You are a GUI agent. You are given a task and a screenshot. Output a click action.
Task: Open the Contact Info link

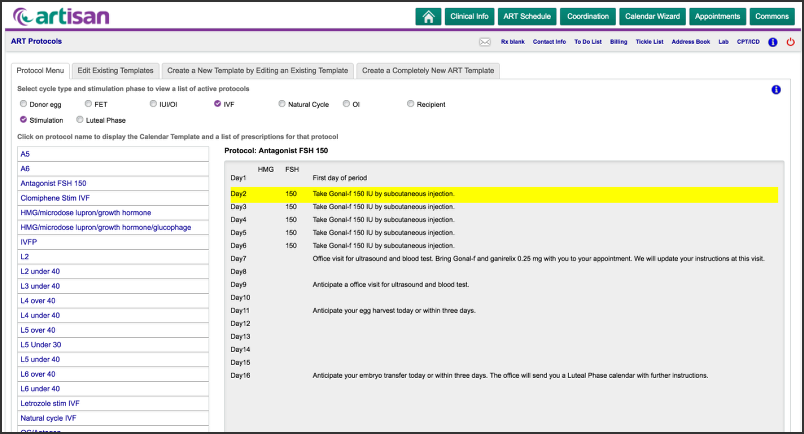coord(549,42)
